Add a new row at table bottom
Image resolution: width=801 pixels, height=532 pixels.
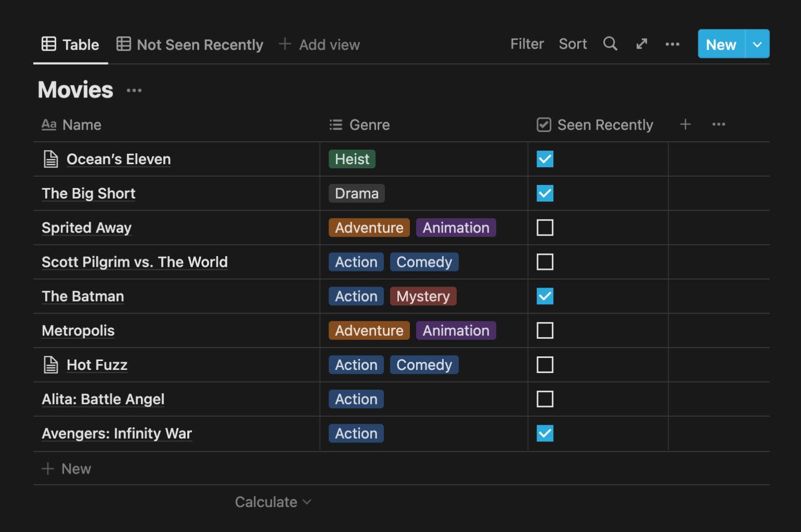(x=67, y=469)
